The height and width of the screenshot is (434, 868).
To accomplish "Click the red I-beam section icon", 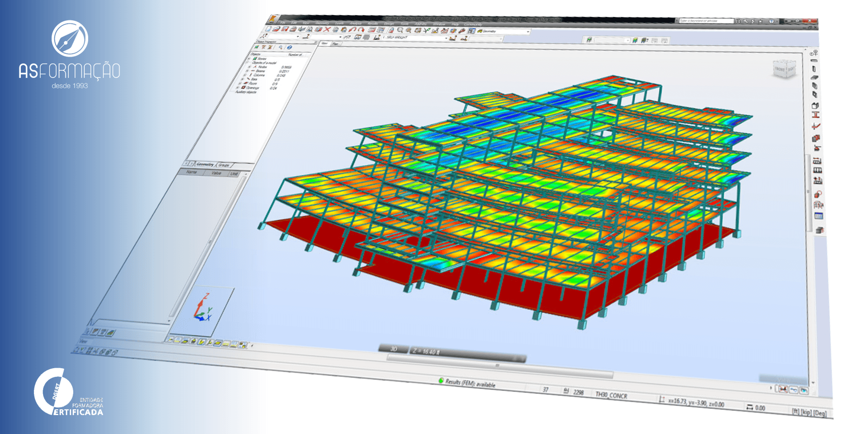I will (816, 115).
